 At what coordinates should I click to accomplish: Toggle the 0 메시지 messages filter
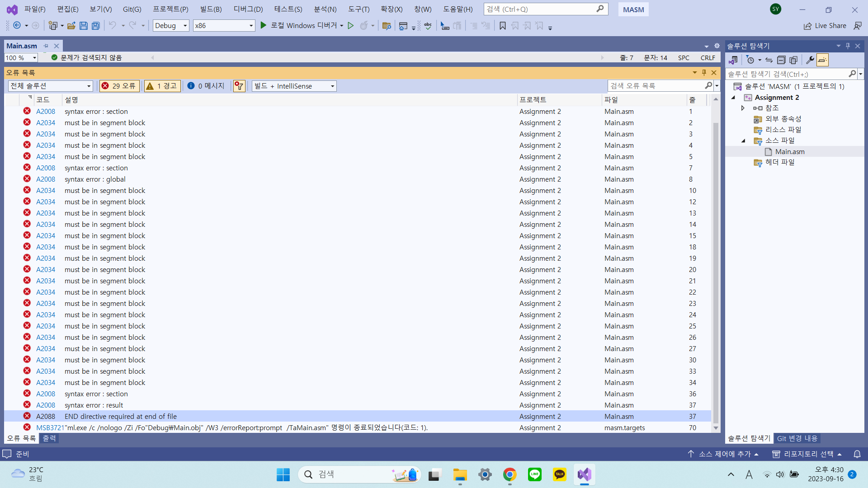[206, 85]
